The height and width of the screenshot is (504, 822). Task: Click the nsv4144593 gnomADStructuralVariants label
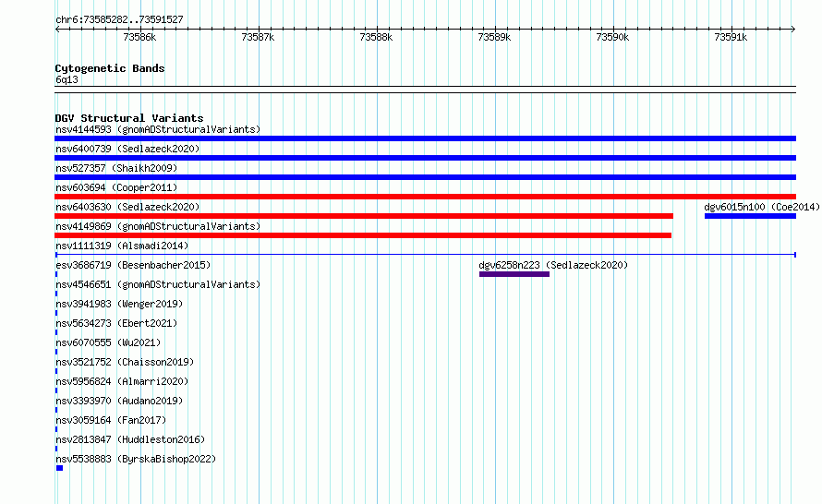pos(158,129)
